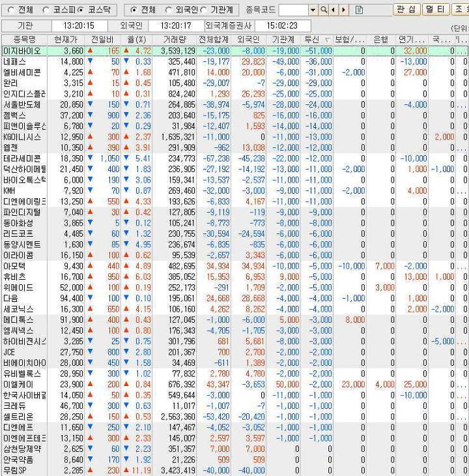
Task: Select the 동아화성 stock name
Action: point(18,223)
